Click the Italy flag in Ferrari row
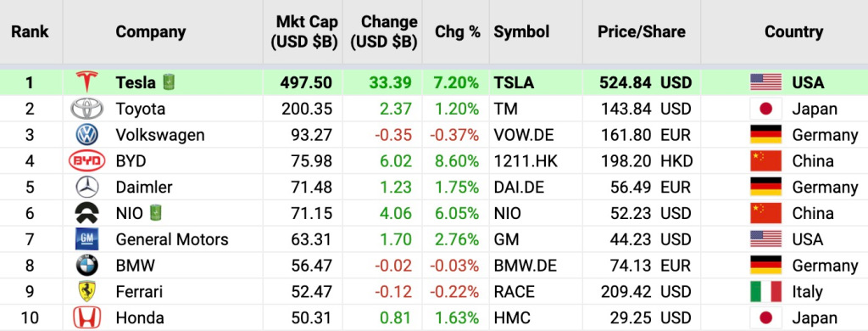Viewport: 868px width, 331px height. tap(765, 292)
